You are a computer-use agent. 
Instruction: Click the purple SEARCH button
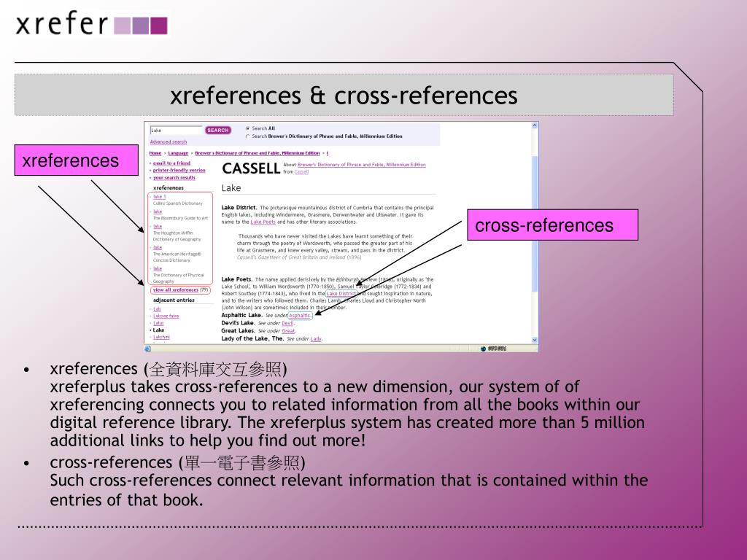click(x=218, y=130)
